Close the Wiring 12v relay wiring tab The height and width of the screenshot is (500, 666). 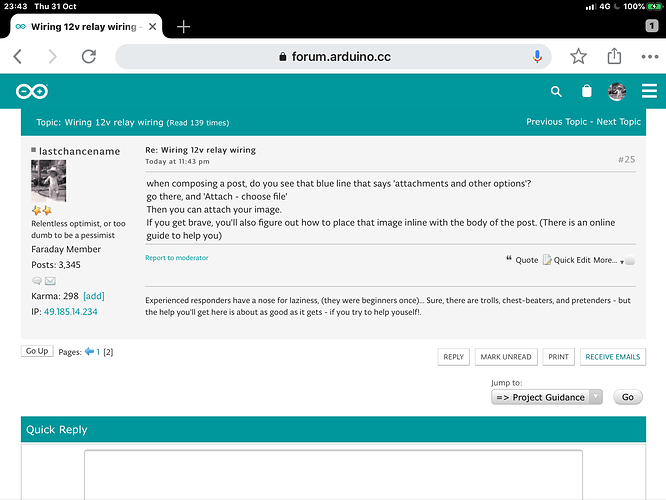pyautogui.click(x=152, y=27)
